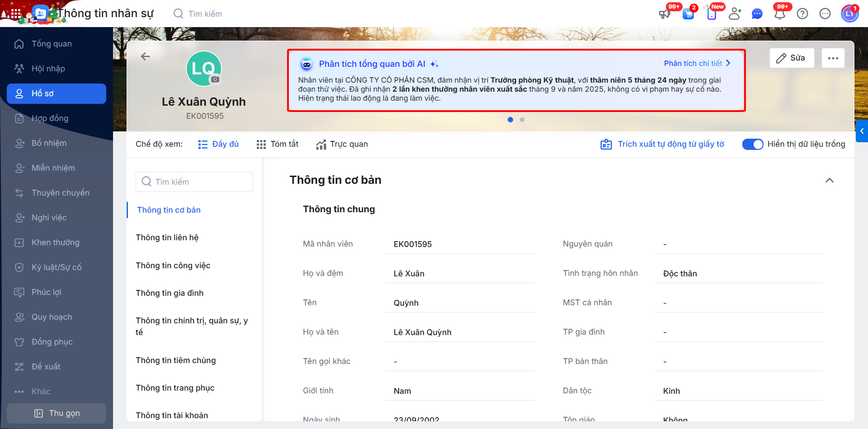Open the user account avatar
The height and width of the screenshot is (429, 868).
click(849, 14)
